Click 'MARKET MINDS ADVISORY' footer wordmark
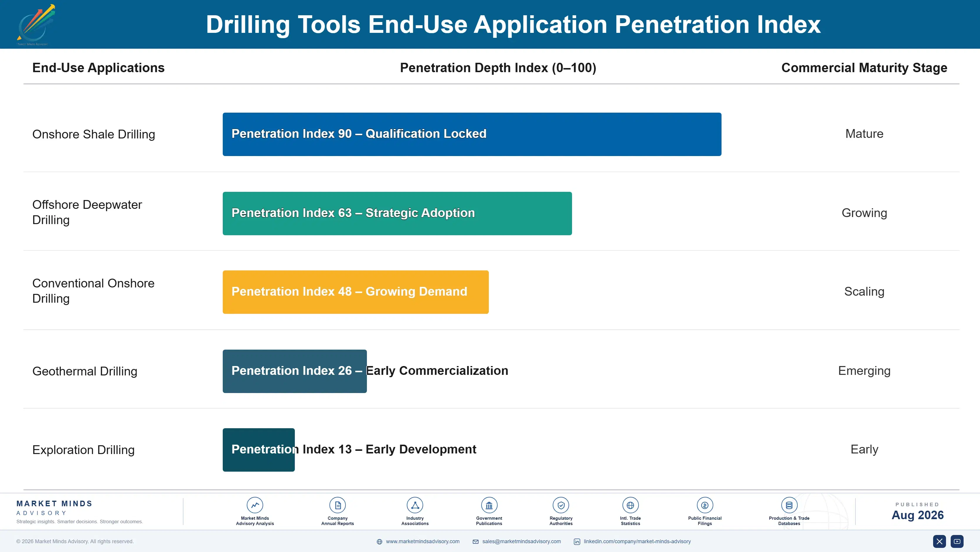Viewport: 980px width, 552px height. [55, 508]
